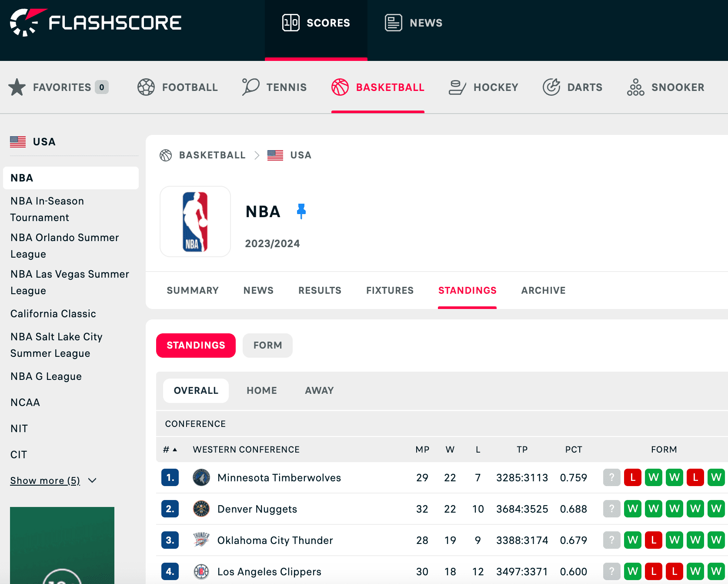Switch to the Fixtures tab
Screen dimensions: 728x584
tap(390, 290)
